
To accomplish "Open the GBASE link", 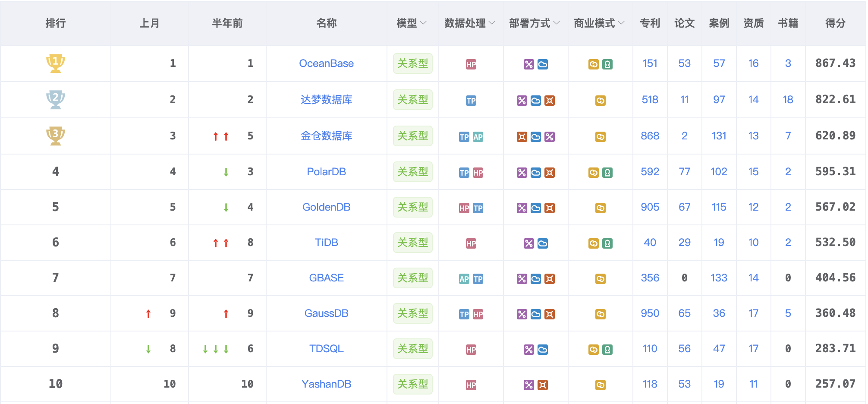I will click(x=327, y=278).
